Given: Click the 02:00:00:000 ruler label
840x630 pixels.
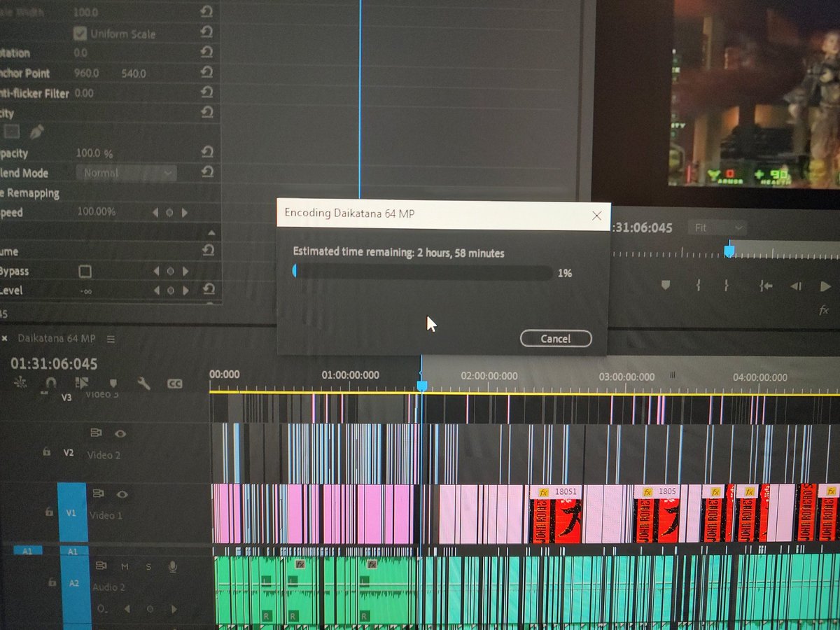Looking at the screenshot, I should click(489, 376).
